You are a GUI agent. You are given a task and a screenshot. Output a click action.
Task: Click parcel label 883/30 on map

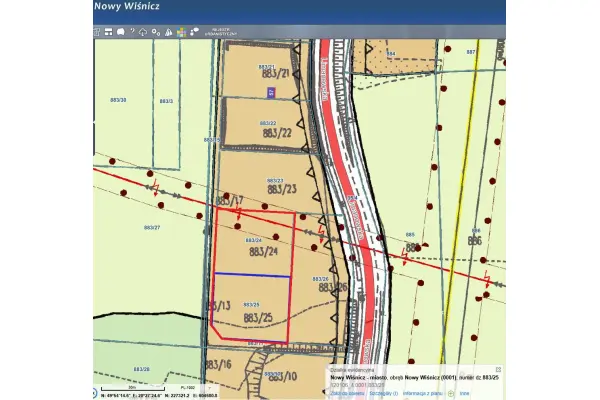point(118,100)
